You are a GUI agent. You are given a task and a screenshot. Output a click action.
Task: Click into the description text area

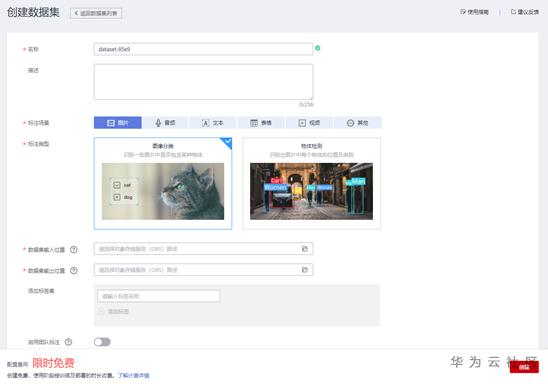coord(203,82)
